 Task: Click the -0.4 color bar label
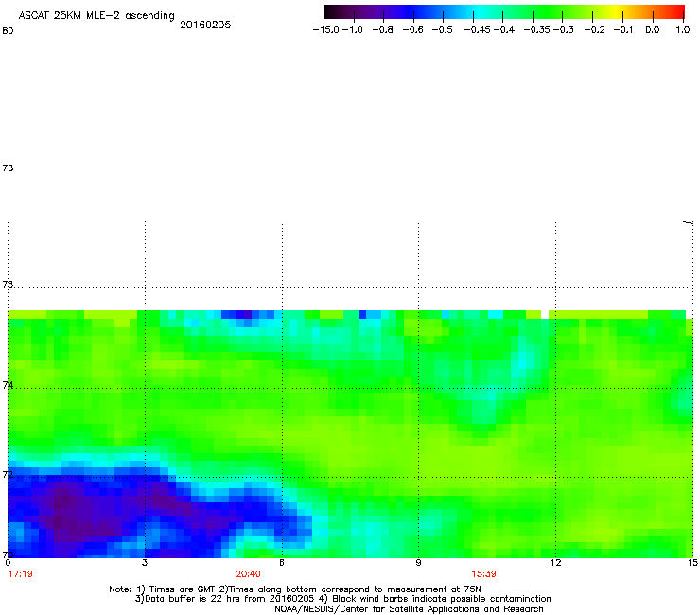(504, 30)
